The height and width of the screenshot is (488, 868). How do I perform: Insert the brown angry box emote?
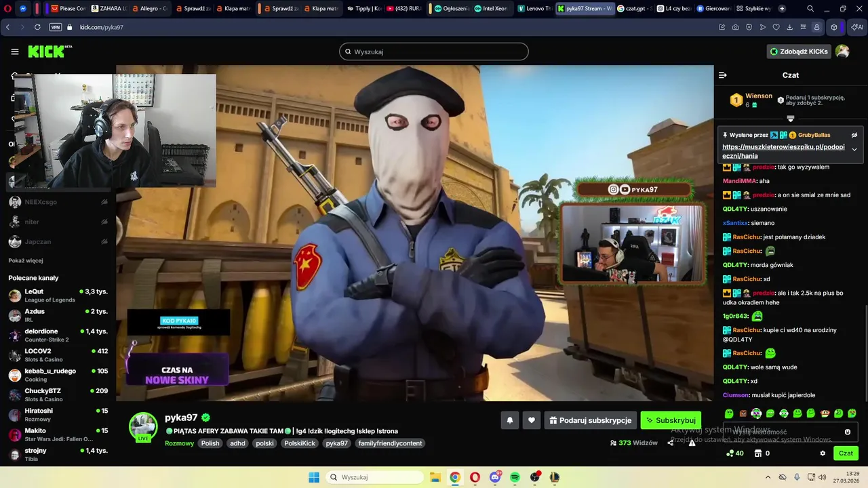[743, 413]
